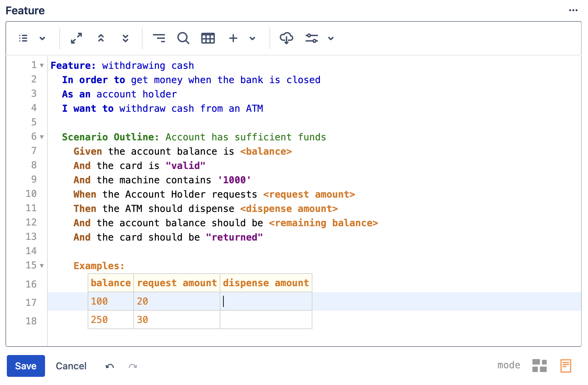Image resolution: width=588 pixels, height=385 pixels.
Task: Open the sliders settings icon
Action: (x=312, y=38)
